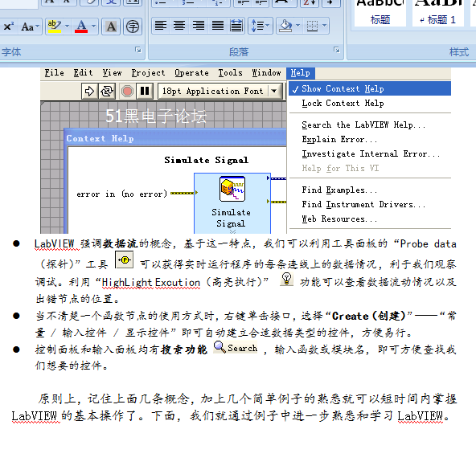Open the View menu in LabVIEW
Viewport: 476px width, 470px height.
[112, 73]
